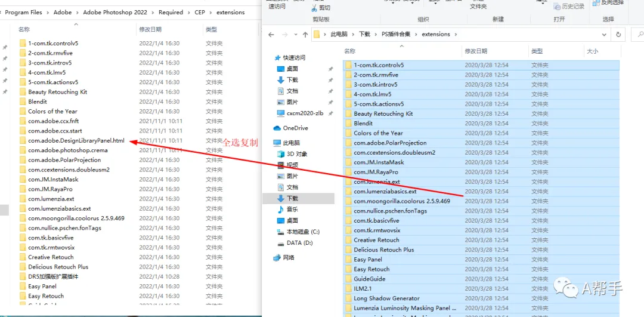Sort right window by 名称 column
The width and height of the screenshot is (644, 317).
(x=349, y=51)
